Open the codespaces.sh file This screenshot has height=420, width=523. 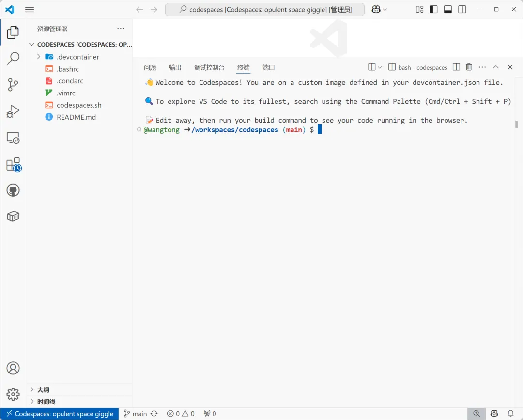pyautogui.click(x=79, y=105)
